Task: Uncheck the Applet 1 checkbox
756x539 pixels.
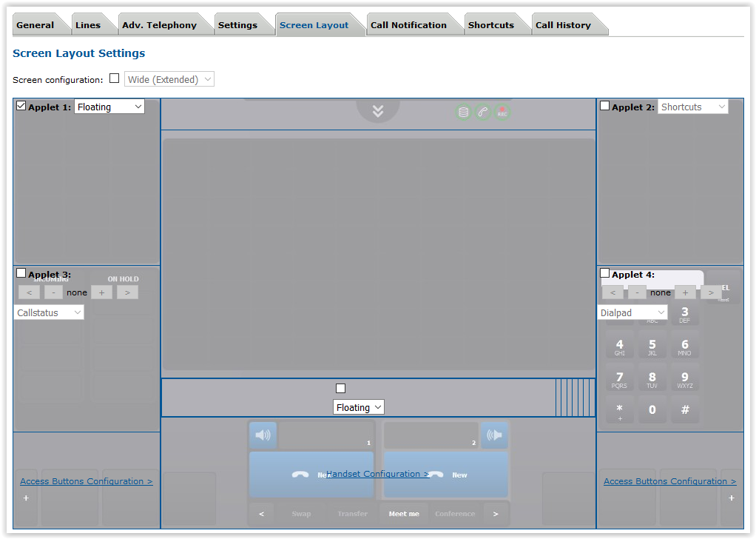Action: [21, 106]
